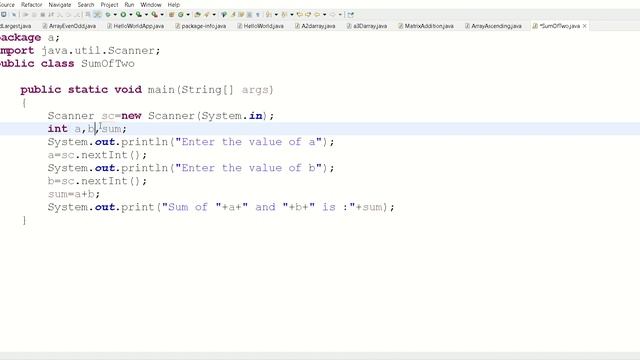This screenshot has height=360, width=640.
Task: Click the Suspend debug icon
Action: (34, 15)
